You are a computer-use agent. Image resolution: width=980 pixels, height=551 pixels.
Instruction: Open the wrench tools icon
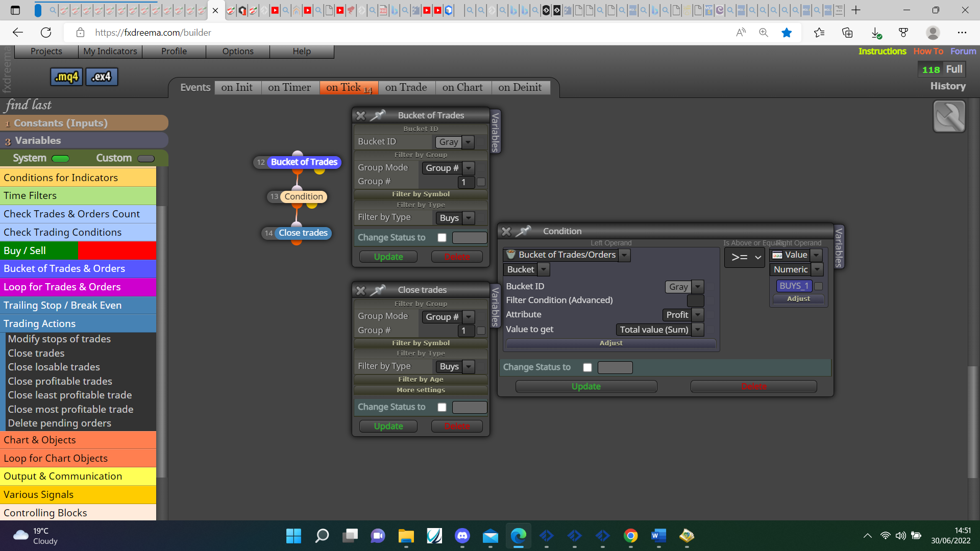coord(949,116)
